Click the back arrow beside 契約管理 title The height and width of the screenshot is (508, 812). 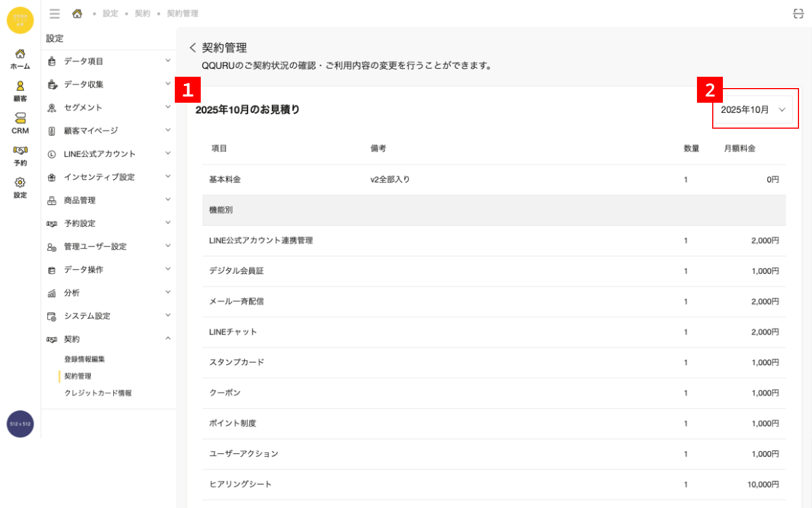click(193, 48)
